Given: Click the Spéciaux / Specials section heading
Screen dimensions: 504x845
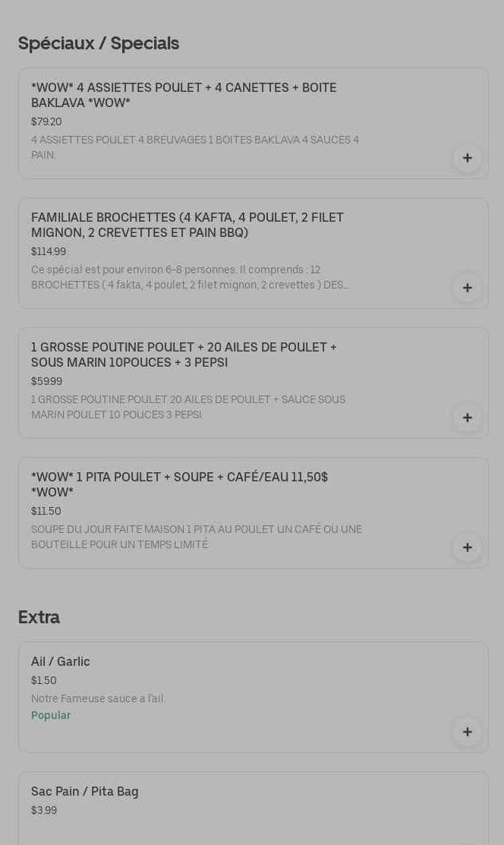Looking at the screenshot, I should (x=99, y=43).
